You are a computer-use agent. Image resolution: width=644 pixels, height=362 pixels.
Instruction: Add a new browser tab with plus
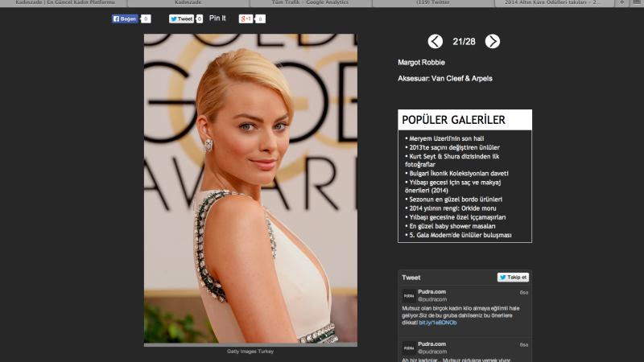tap(621, 2)
